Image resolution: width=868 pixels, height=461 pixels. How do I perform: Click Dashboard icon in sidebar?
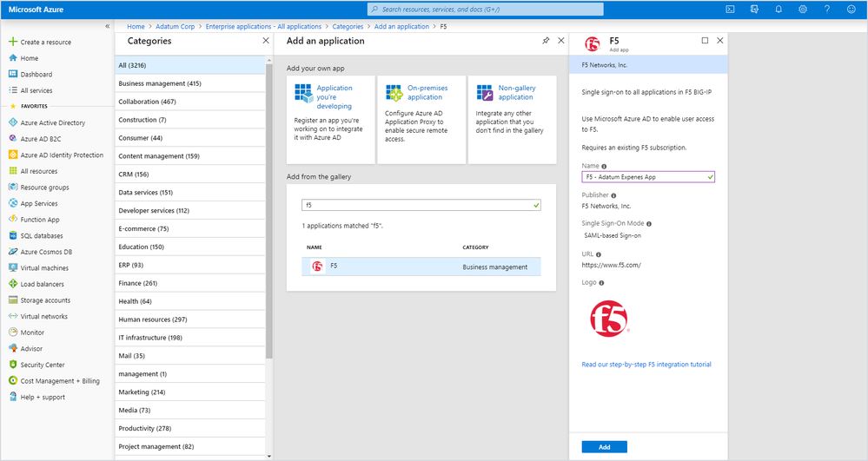[13, 74]
